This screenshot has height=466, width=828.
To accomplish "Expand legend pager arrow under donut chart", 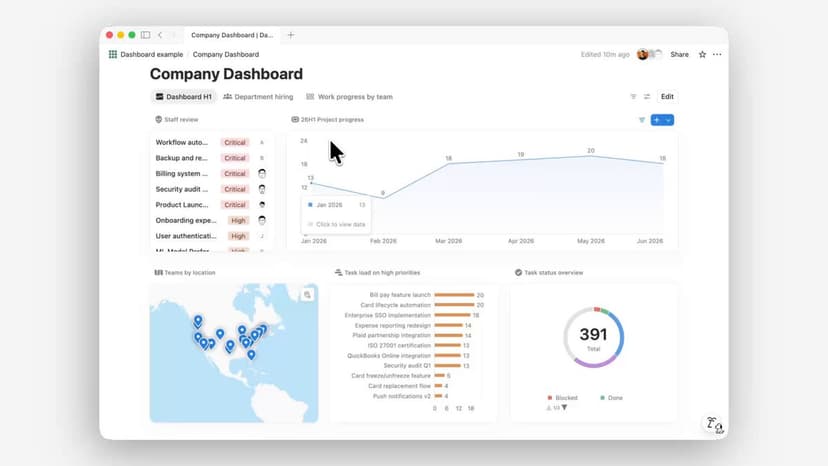I will point(564,407).
